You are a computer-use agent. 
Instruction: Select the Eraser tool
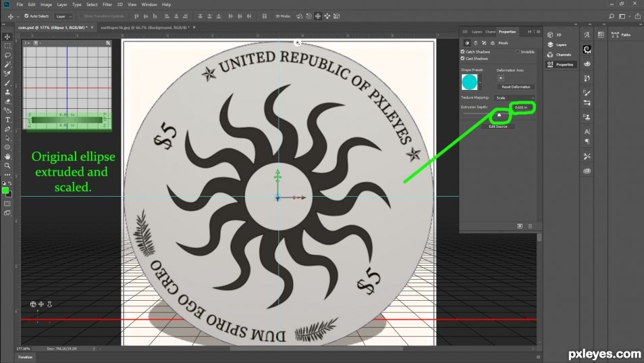(7, 101)
